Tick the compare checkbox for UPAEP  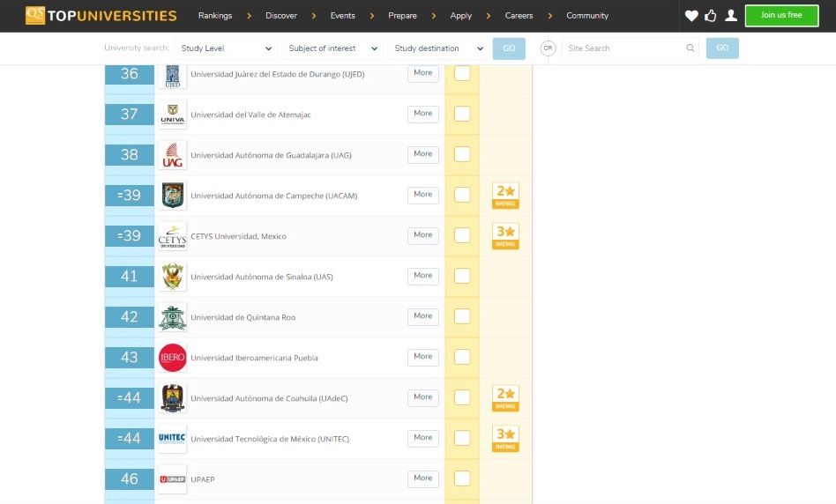tap(462, 478)
